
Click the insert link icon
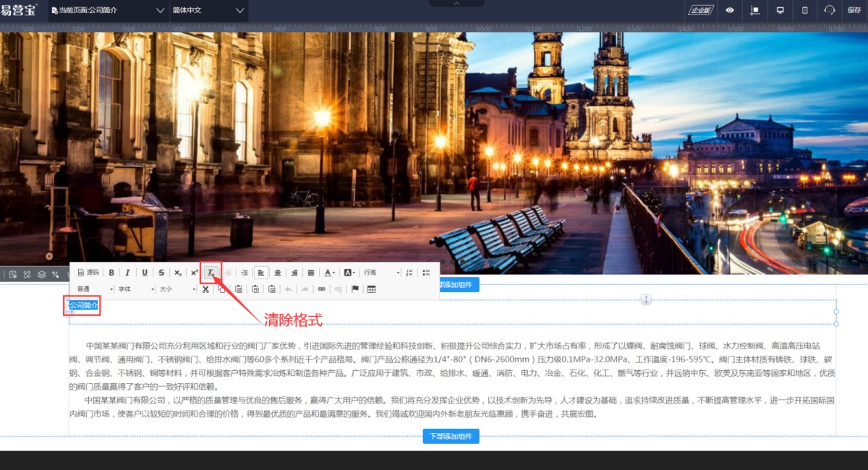tap(322, 289)
